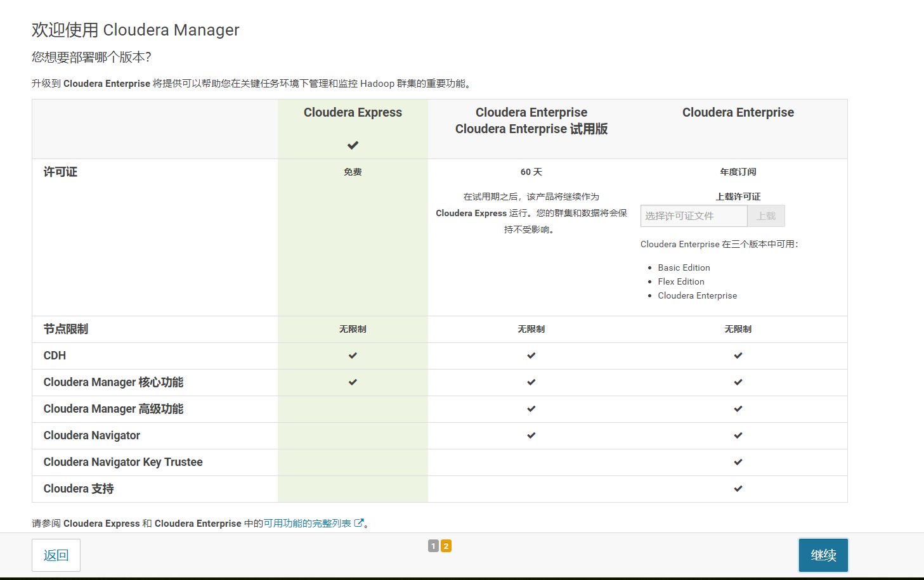Click the Basic Edition list item

[x=684, y=267]
